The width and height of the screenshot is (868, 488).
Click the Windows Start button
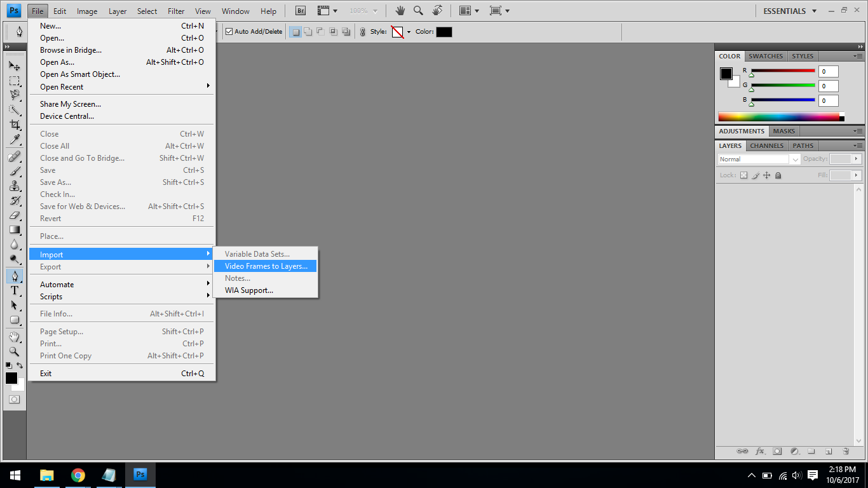[x=15, y=475]
